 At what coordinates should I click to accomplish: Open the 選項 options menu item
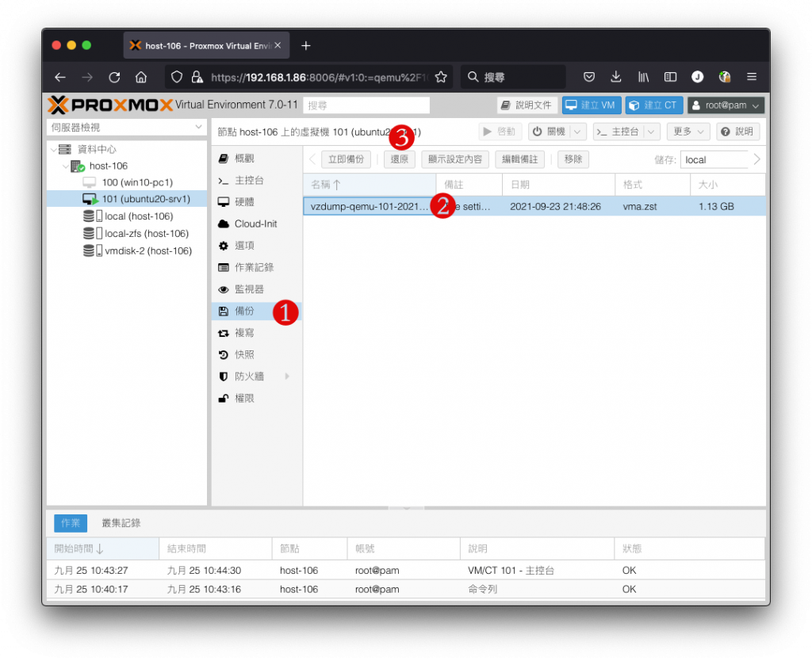[257, 246]
